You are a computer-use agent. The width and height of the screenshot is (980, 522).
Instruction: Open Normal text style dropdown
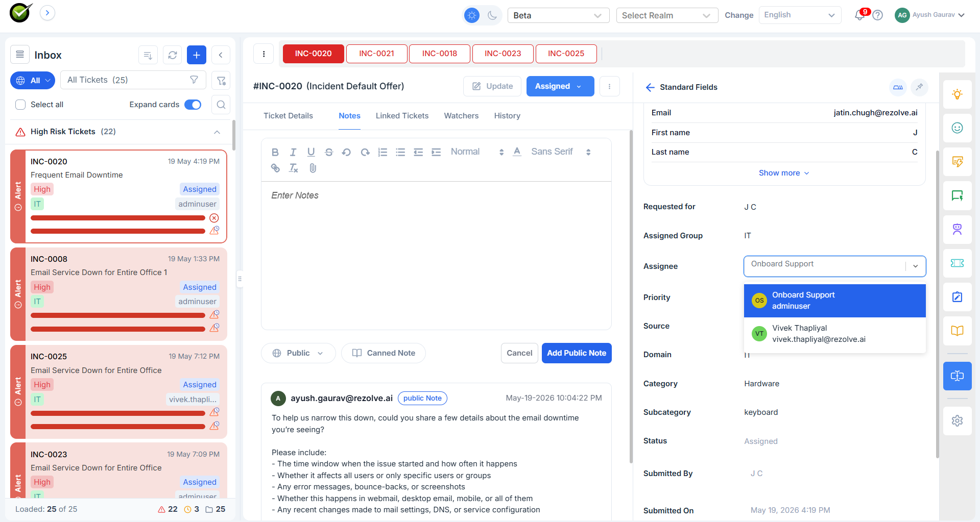[x=477, y=152]
